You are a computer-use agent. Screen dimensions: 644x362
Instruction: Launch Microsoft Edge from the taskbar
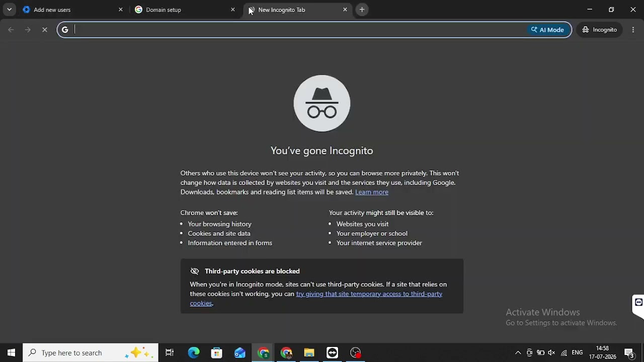click(194, 353)
